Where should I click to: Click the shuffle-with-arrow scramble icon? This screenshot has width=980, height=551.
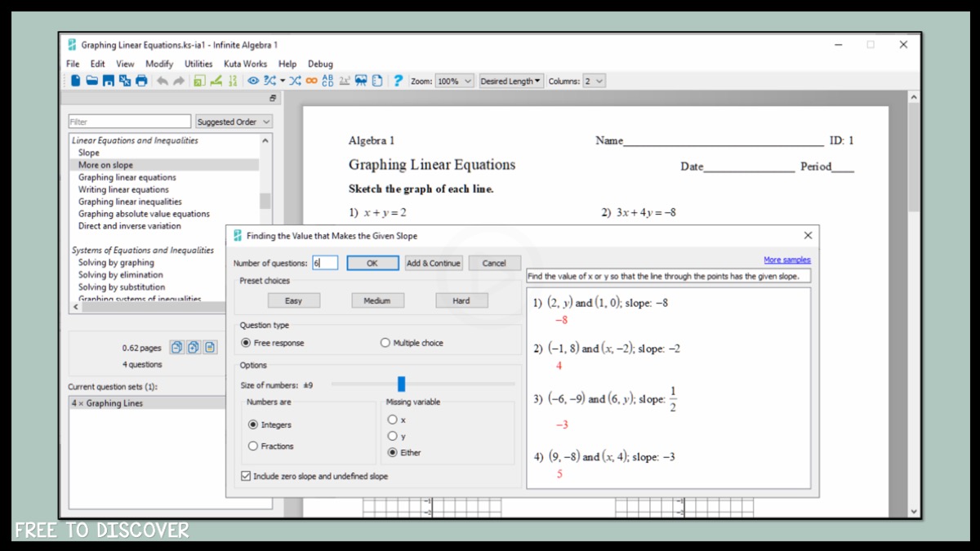tap(269, 81)
